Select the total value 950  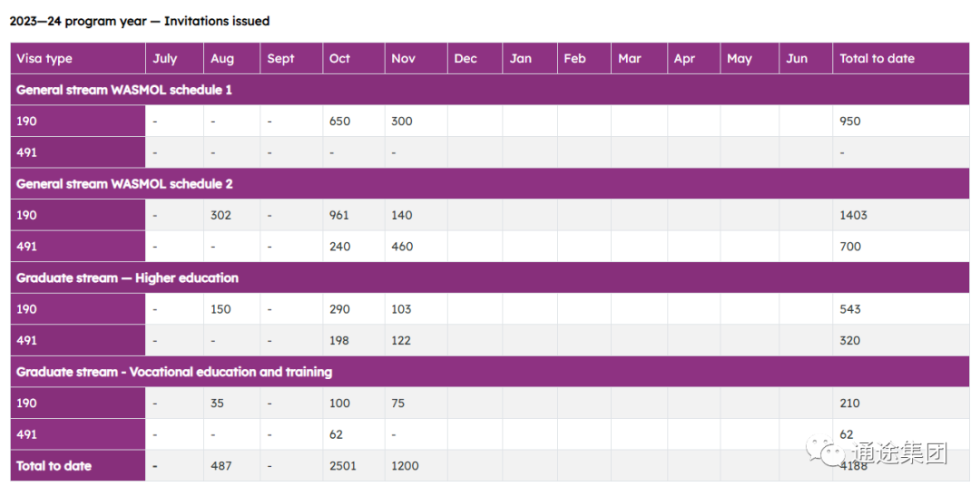tap(850, 122)
